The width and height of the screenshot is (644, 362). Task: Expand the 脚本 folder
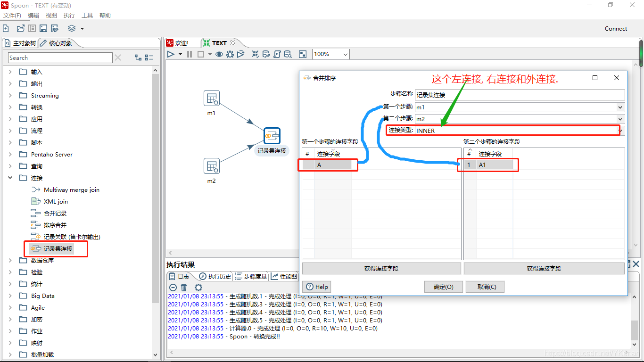10,142
